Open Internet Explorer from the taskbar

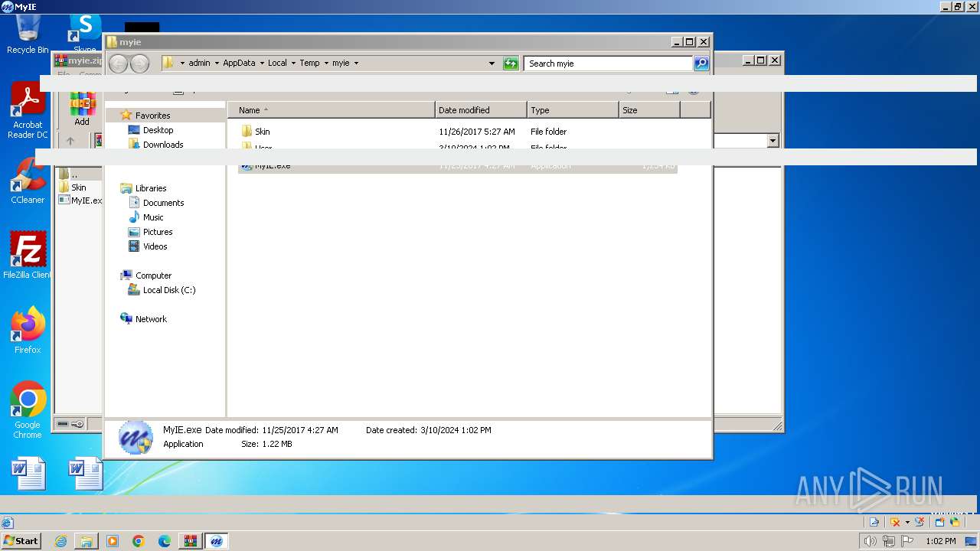click(60, 541)
